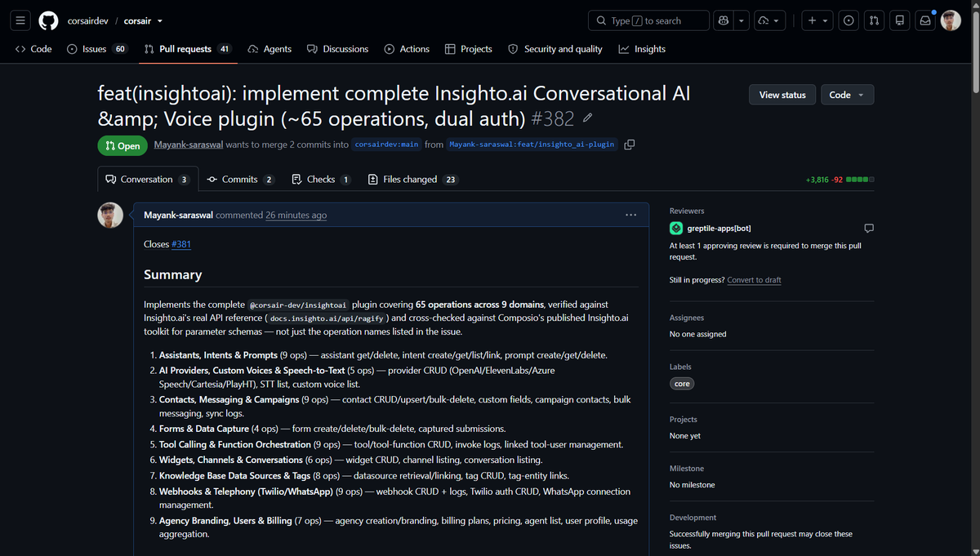
Task: Click 'No one assigned' text
Action: click(x=697, y=334)
